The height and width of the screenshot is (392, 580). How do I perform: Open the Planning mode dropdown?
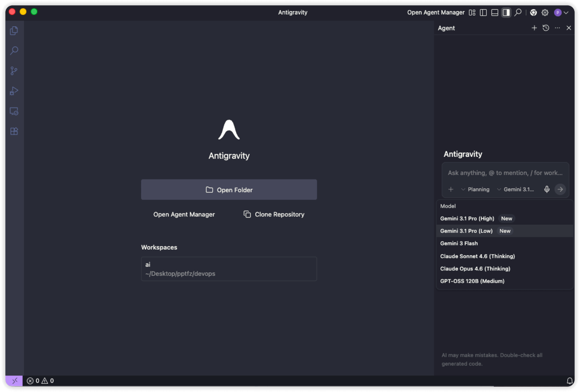(475, 190)
